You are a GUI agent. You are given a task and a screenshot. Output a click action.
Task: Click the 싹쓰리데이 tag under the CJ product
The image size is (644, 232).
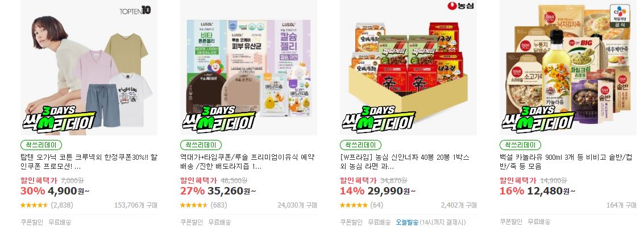521,145
